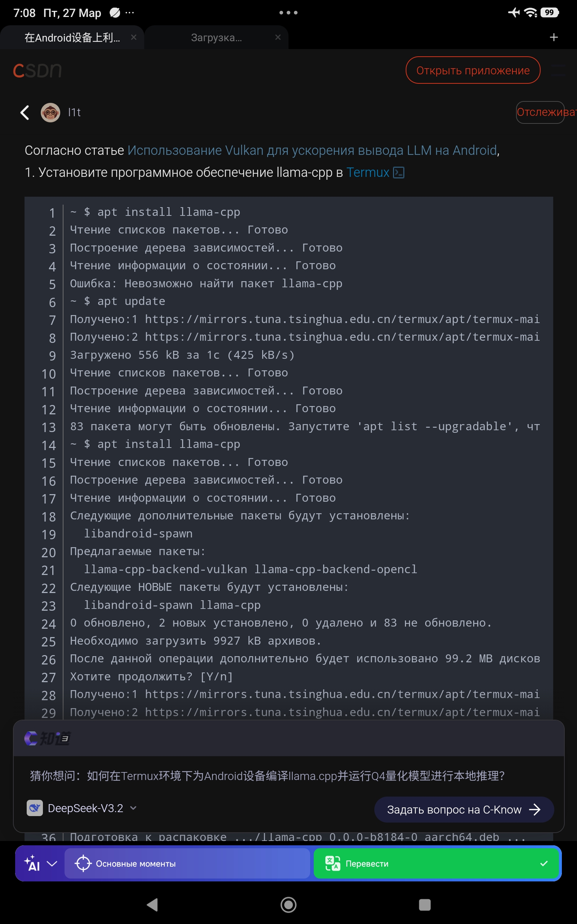The image size is (577, 924).
Task: Tap Открыть приложение button
Action: 473,70
